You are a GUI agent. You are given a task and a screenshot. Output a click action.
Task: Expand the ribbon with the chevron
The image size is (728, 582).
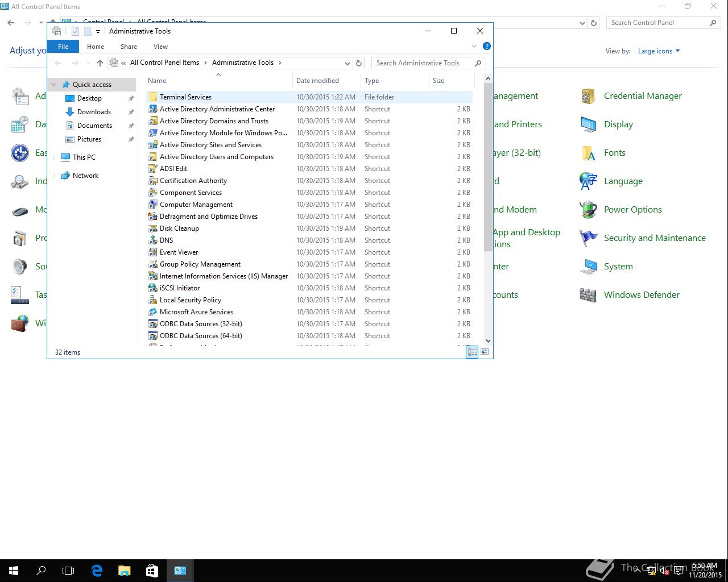(x=474, y=46)
